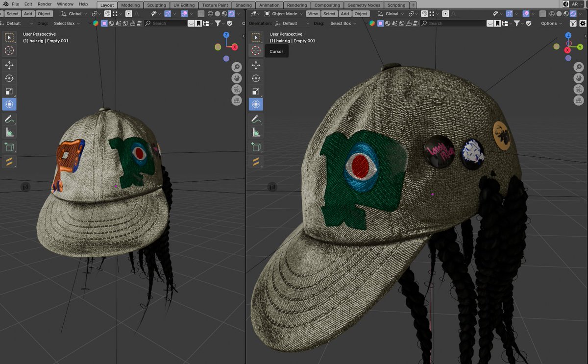Activate the Scale tool in left viewport
Screen dimensions: 588x364
[9, 91]
